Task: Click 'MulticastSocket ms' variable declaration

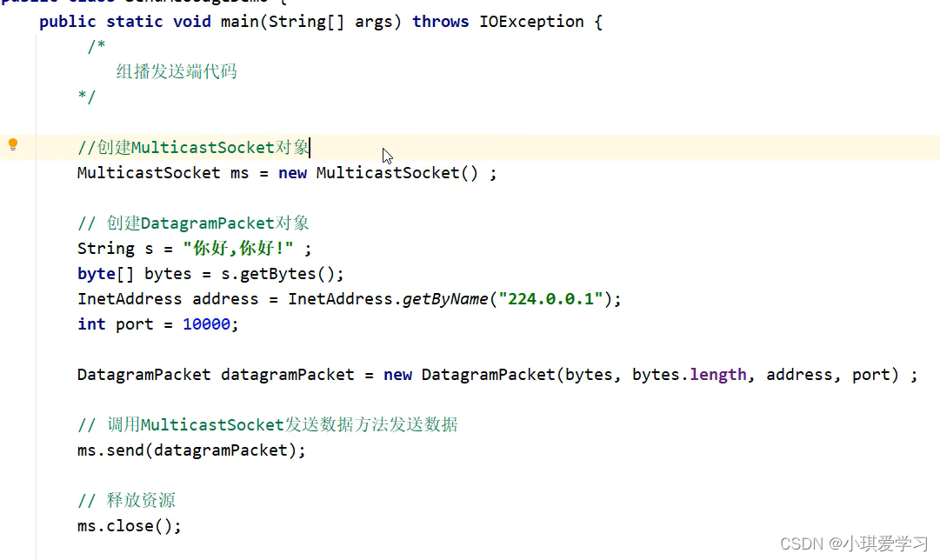Action: pyautogui.click(x=163, y=173)
